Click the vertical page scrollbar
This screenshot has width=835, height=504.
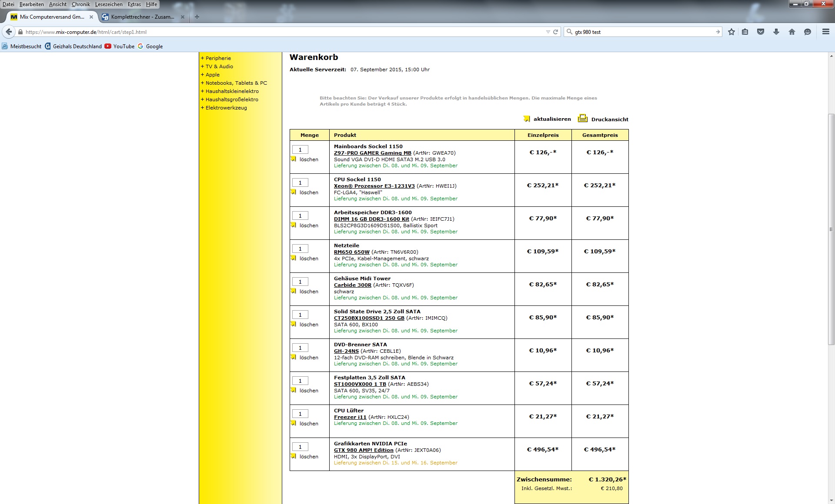831,229
